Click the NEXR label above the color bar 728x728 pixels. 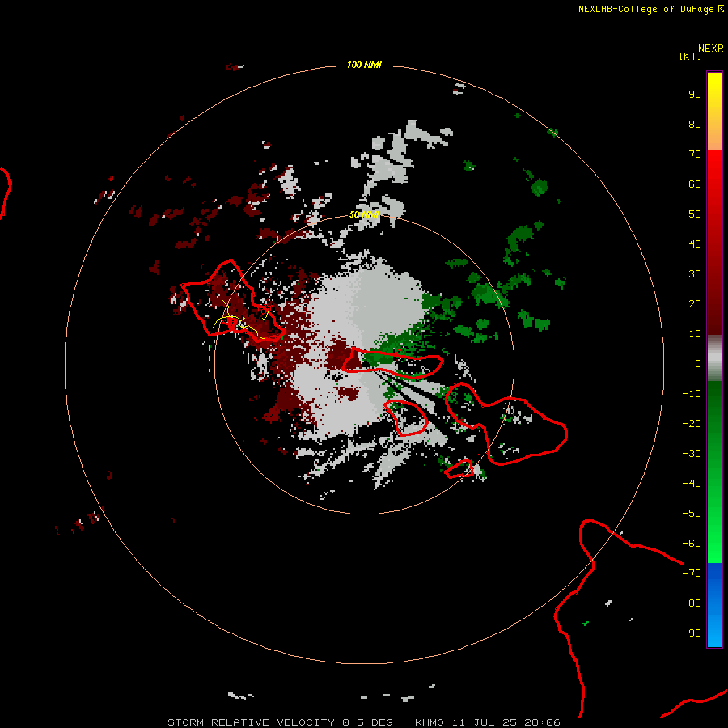tap(710, 49)
